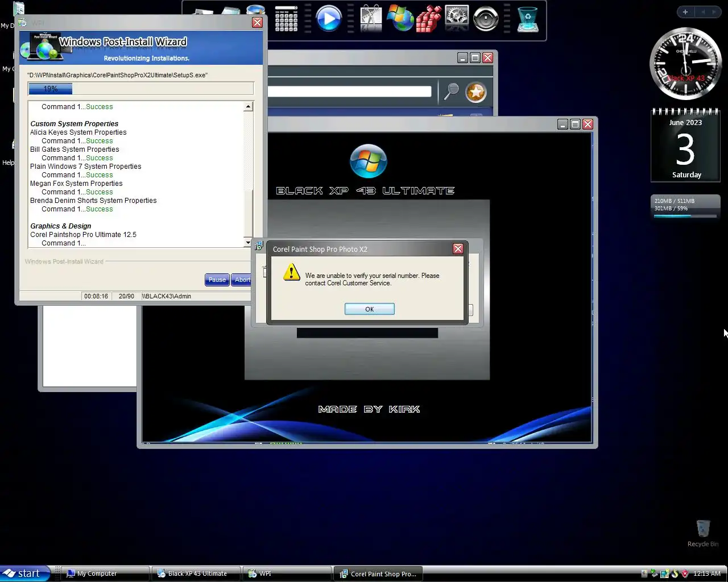Click the 12:13 AM taskbar clock
The image size is (728, 582).
tap(707, 573)
